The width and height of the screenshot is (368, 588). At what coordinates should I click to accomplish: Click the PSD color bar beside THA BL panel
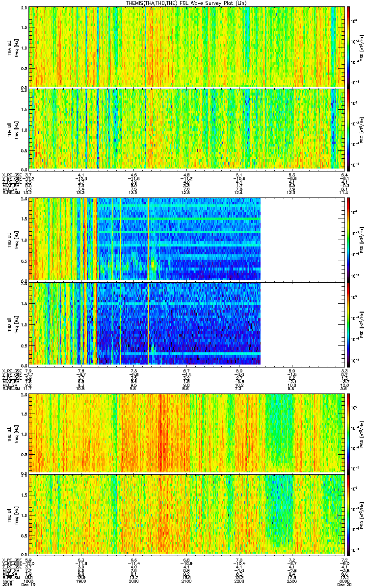[x=348, y=46]
